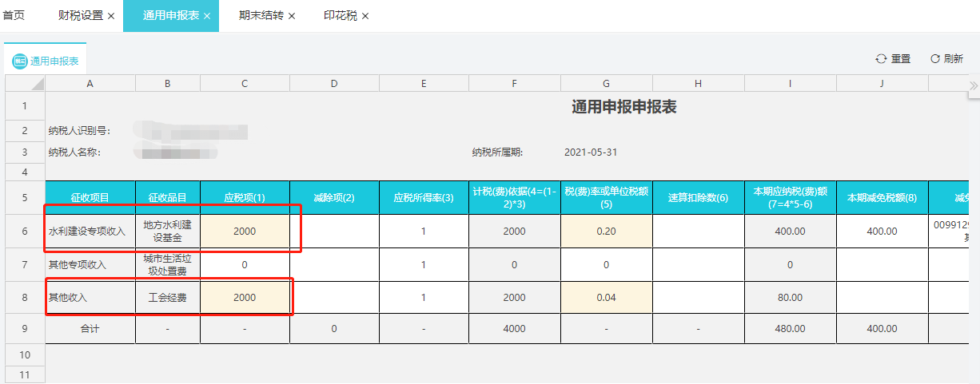The width and height of the screenshot is (980, 384).
Task: Open the 印花税 tab
Action: pyautogui.click(x=341, y=16)
